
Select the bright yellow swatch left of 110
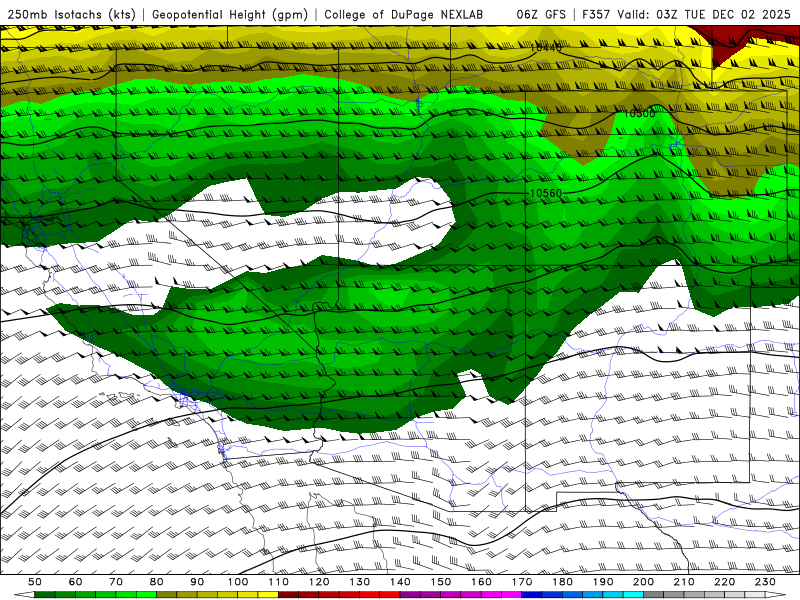268,595
